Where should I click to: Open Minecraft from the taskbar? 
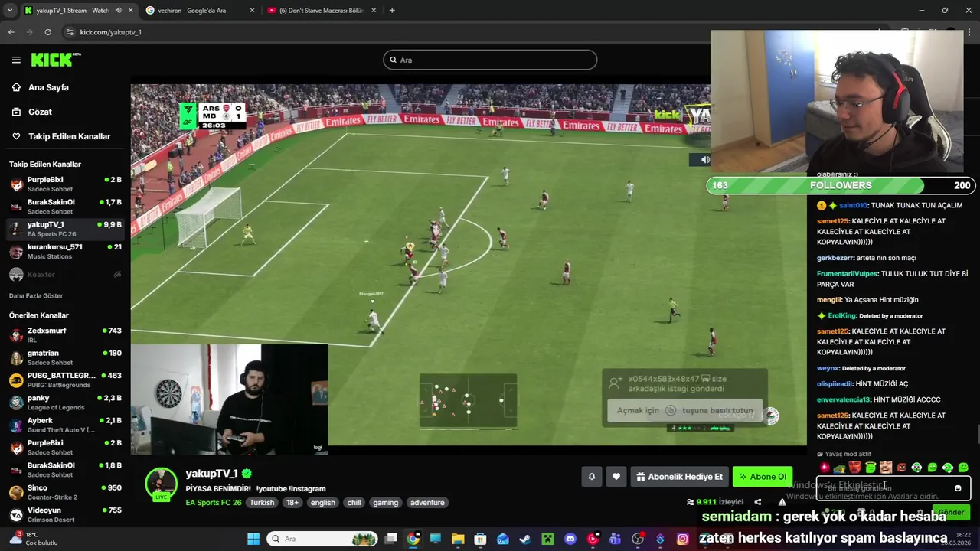click(547, 539)
